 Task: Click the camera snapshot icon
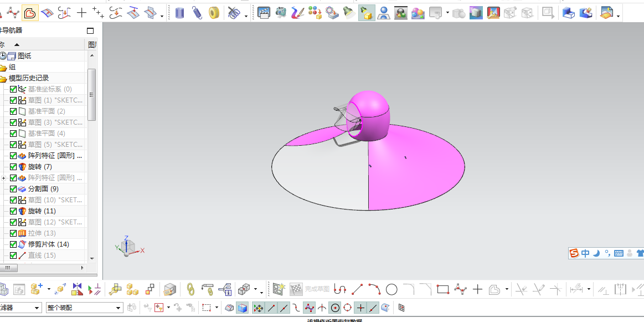click(281, 13)
